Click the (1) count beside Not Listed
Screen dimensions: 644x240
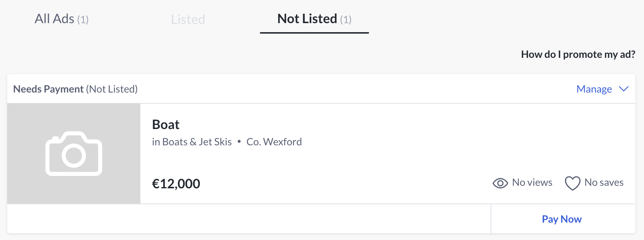(346, 20)
